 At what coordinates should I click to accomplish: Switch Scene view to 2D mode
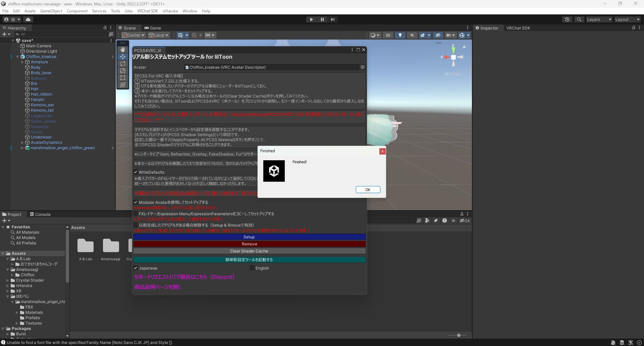coord(388,35)
